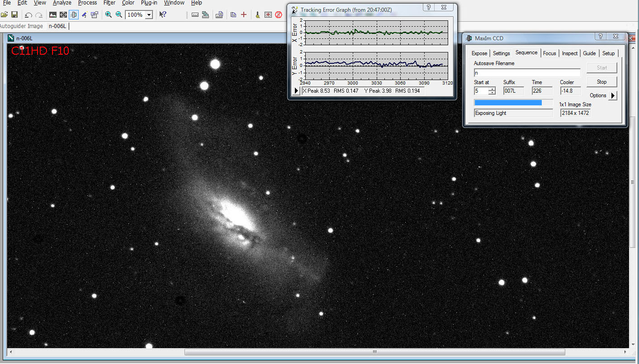Image resolution: width=639 pixels, height=364 pixels.
Task: Click the Zoom Out magnifier icon
Action: [x=119, y=15]
